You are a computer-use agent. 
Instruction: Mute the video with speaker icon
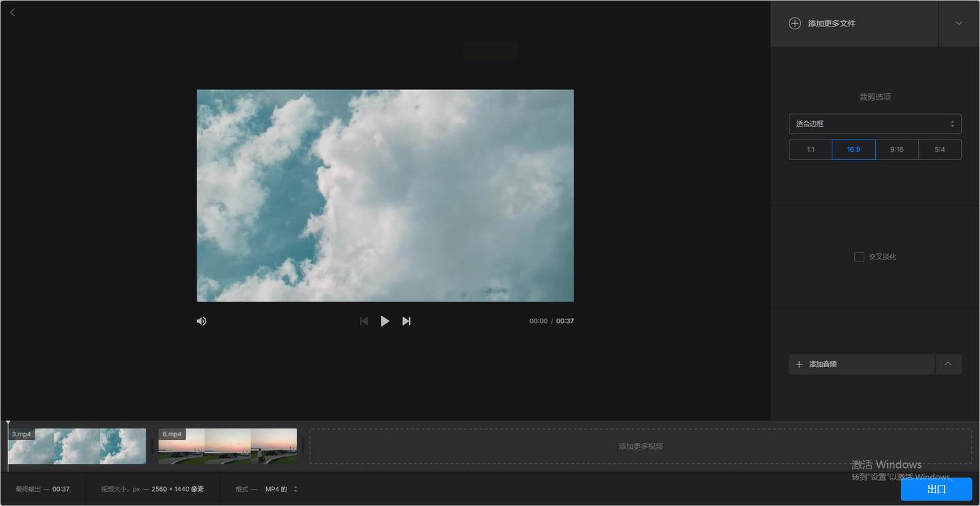pos(201,321)
